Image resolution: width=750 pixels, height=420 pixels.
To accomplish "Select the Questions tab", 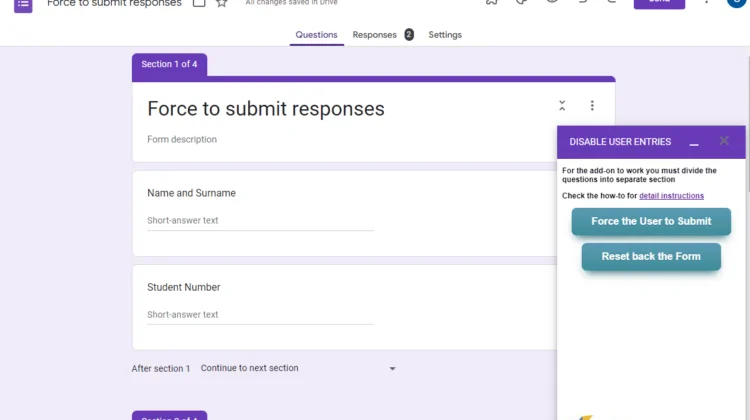I will pos(316,35).
